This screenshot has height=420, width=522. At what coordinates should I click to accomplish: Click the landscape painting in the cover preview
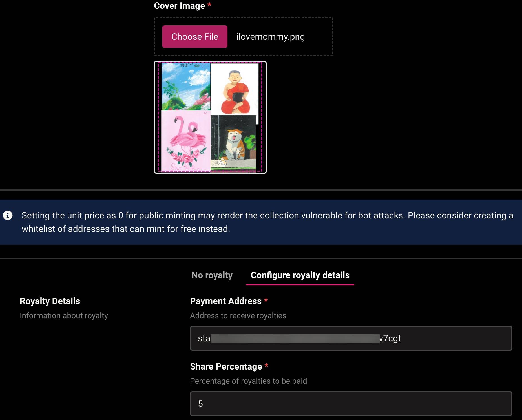click(186, 87)
